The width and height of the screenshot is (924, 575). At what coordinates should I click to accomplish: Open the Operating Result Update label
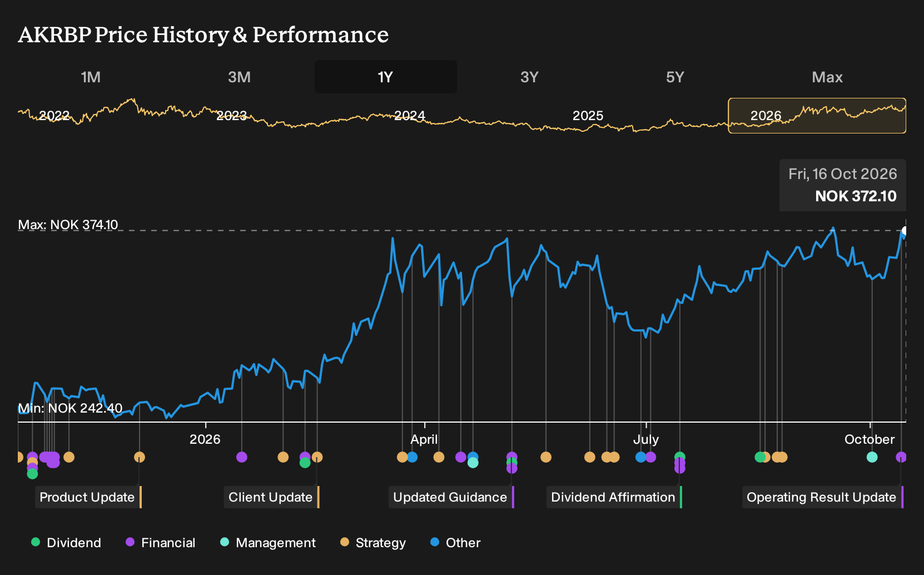pyautogui.click(x=822, y=497)
